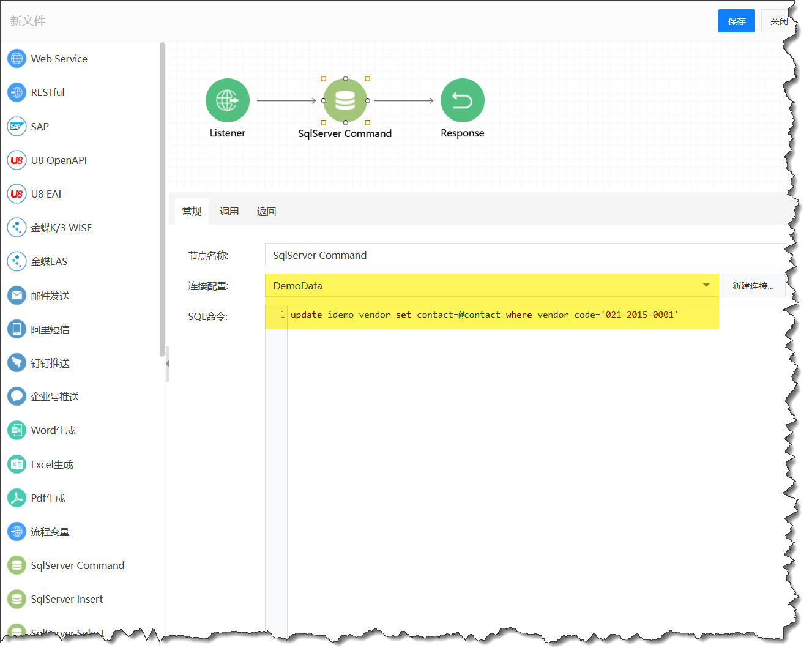Click the 保存 save button
The width and height of the screenshot is (812, 656).
tap(736, 21)
